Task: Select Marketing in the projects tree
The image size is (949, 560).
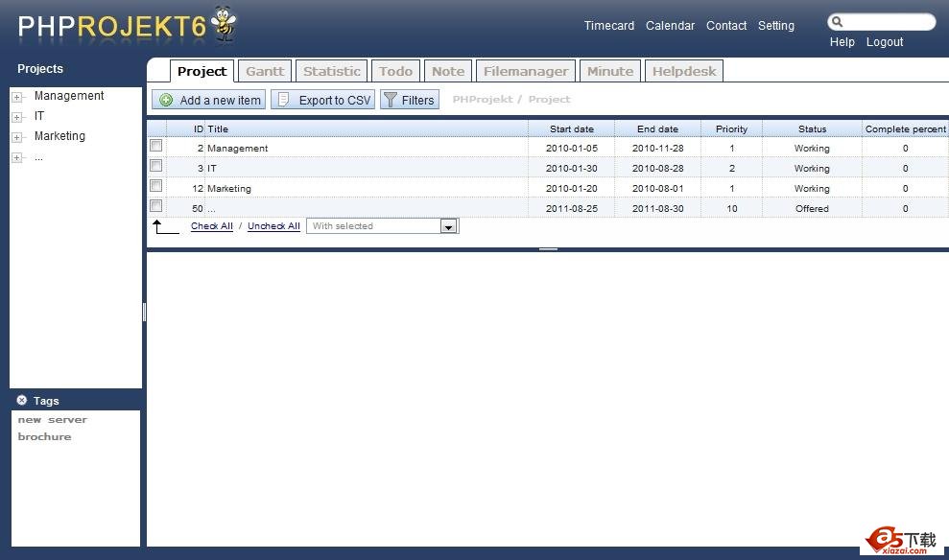Action: [59, 135]
